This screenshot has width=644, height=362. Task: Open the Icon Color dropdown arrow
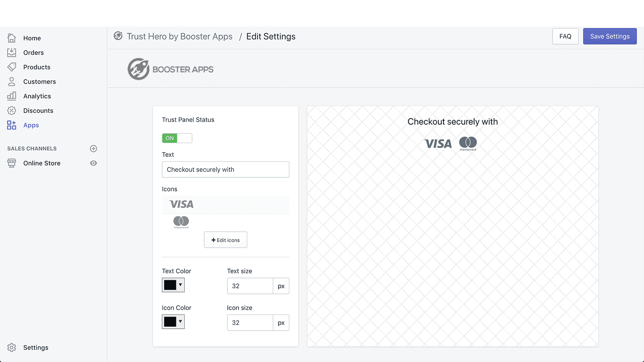[x=180, y=321]
